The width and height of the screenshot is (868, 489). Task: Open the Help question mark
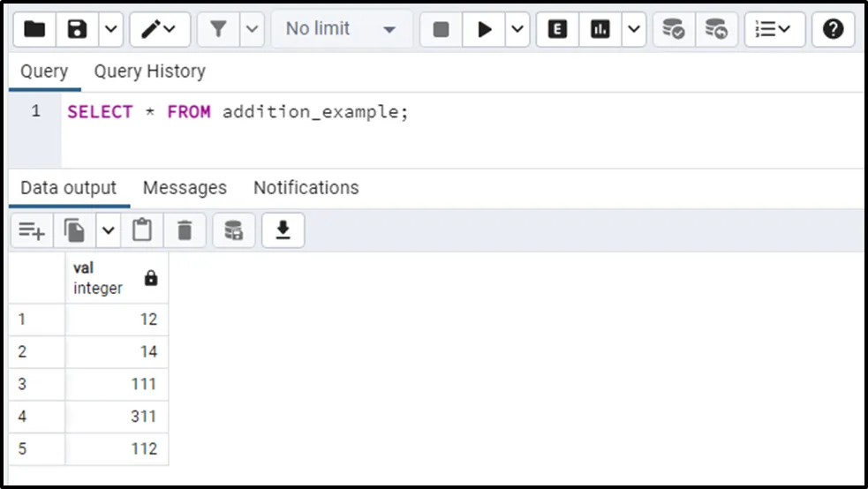click(833, 29)
